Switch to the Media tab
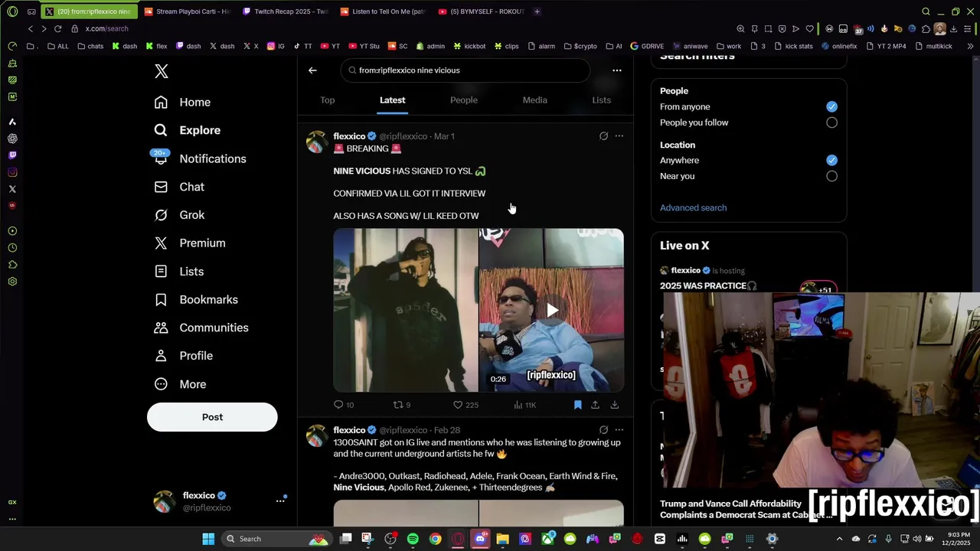The image size is (980, 551). (x=534, y=100)
